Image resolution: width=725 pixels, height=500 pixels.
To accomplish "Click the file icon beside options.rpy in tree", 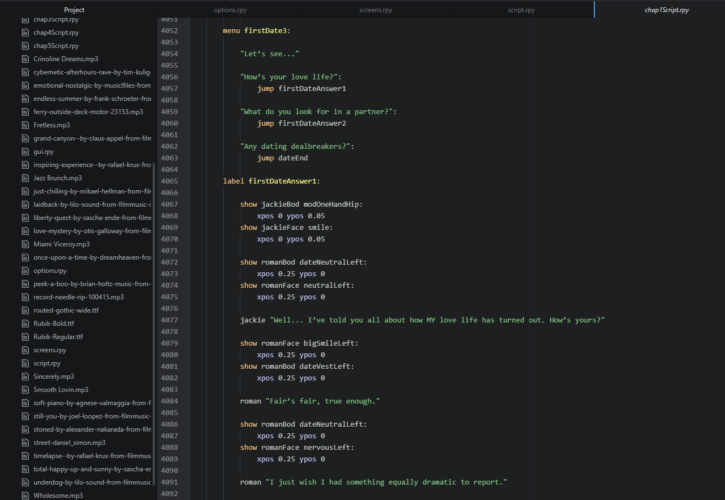I will click(x=25, y=271).
